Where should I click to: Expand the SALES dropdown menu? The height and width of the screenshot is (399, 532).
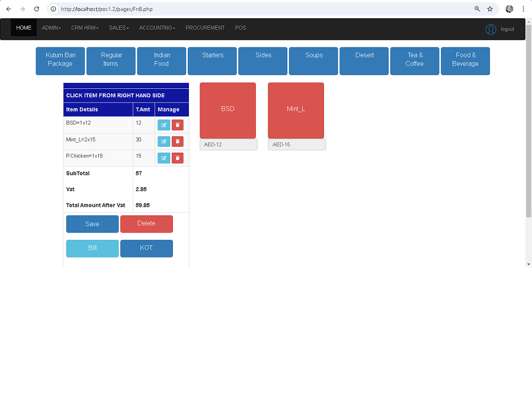point(119,28)
